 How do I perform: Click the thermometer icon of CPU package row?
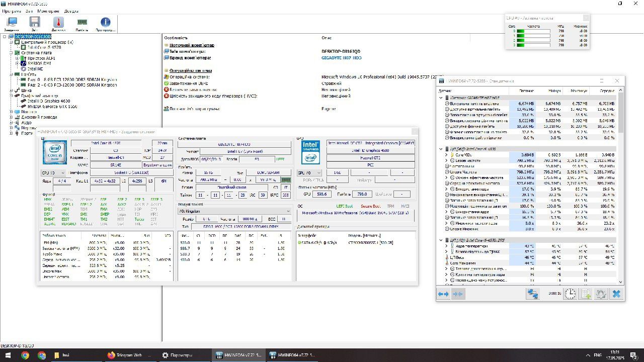click(448, 257)
